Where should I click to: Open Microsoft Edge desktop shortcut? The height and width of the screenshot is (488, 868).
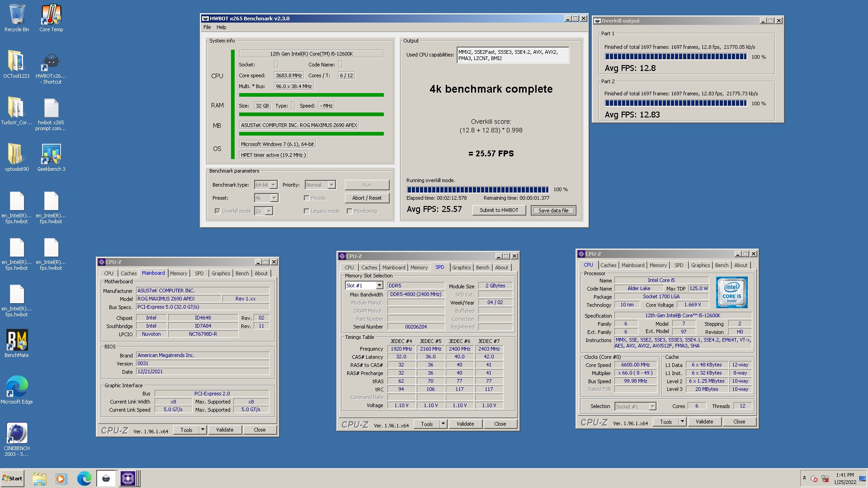[17, 390]
